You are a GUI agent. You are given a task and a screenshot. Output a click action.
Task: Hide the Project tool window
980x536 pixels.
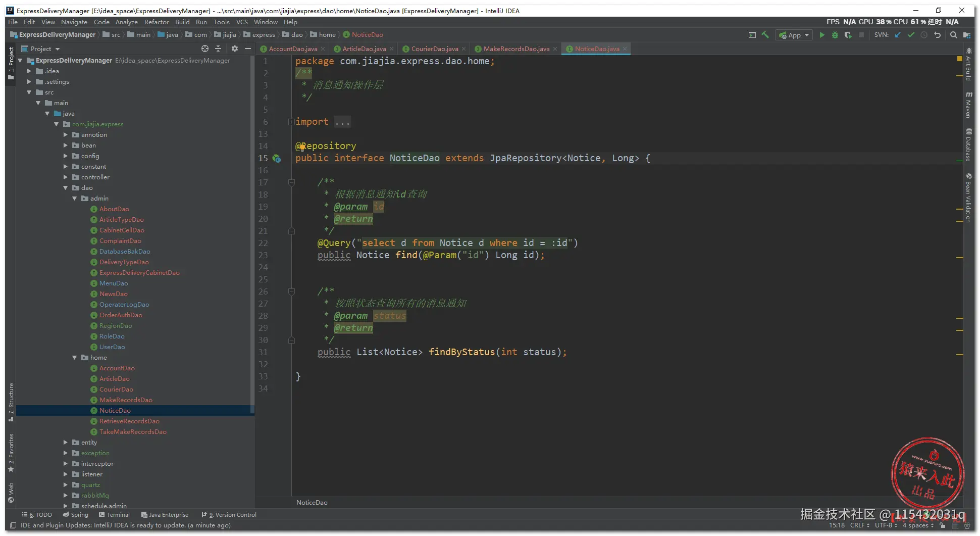point(247,48)
